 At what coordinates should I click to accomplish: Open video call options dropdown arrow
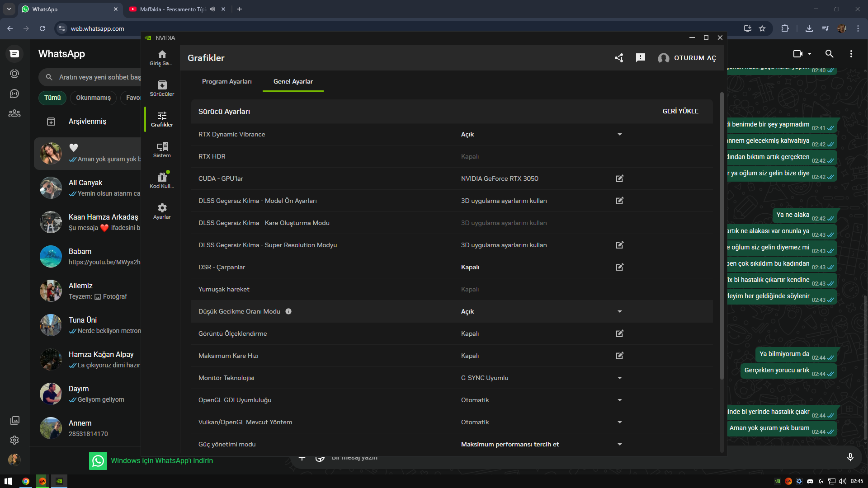coord(810,54)
